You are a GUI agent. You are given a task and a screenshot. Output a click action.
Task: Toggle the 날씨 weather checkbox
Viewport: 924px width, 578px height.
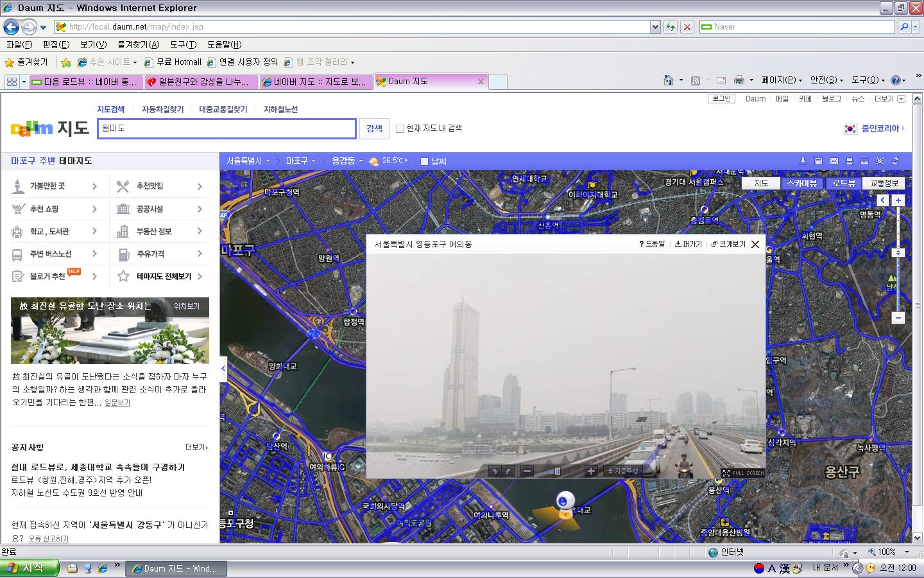point(424,162)
